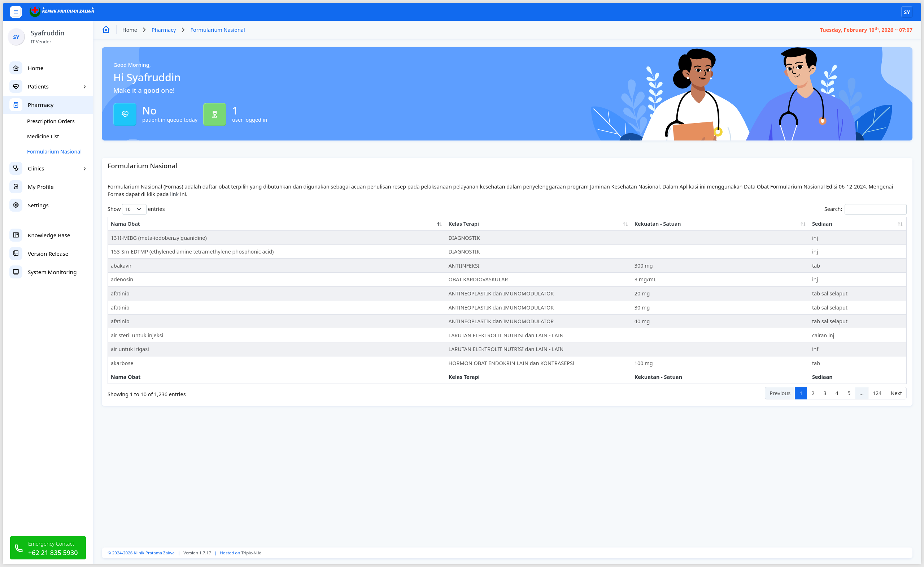
Task: Click the SY user avatar top right
Action: click(907, 12)
